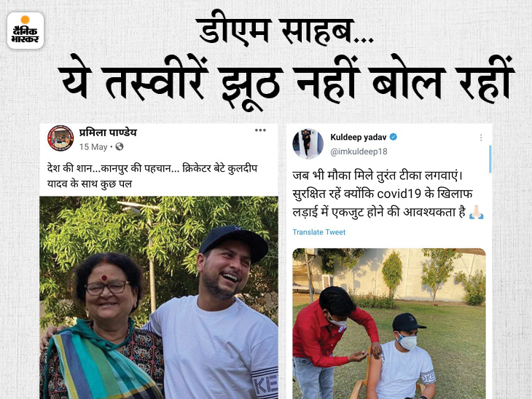Open the Facebook photo with Kuldeep
This screenshot has height=399, width=532.
click(159, 298)
